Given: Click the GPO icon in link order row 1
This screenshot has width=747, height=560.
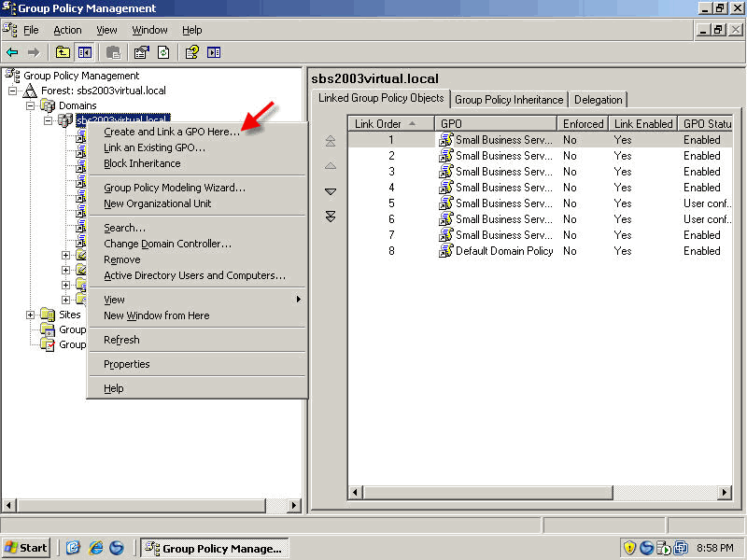Looking at the screenshot, I should [446, 139].
